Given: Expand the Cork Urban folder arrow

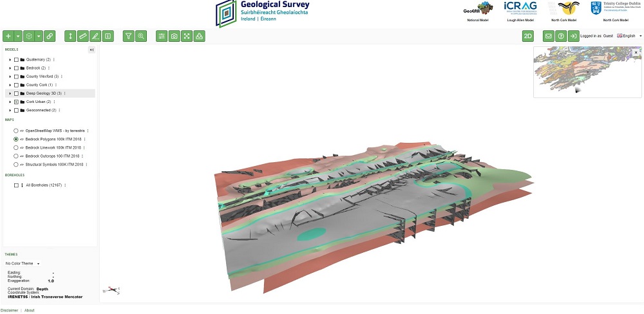Looking at the screenshot, I should 10,102.
